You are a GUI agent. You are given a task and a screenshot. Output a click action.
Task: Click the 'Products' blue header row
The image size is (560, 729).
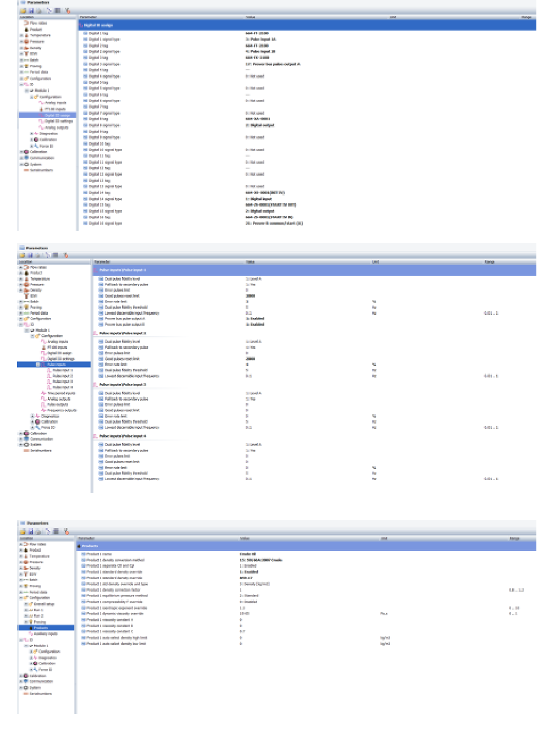point(306,546)
